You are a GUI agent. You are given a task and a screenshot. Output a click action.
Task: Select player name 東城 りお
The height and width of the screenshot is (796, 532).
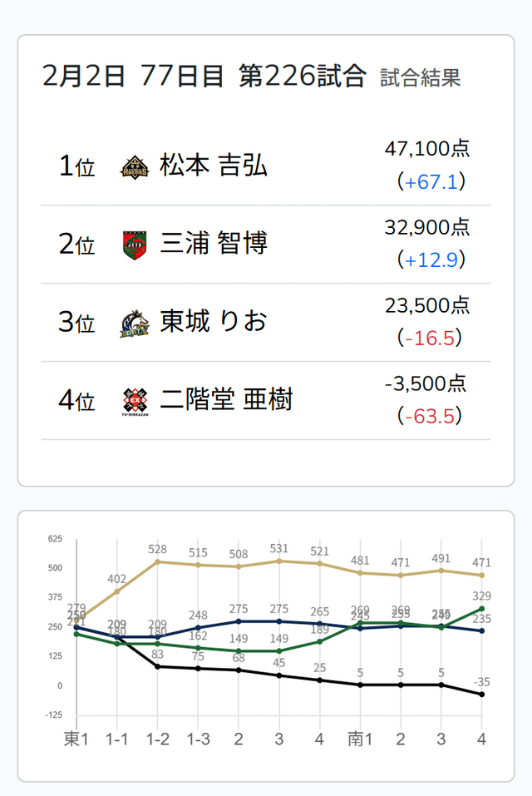click(213, 322)
